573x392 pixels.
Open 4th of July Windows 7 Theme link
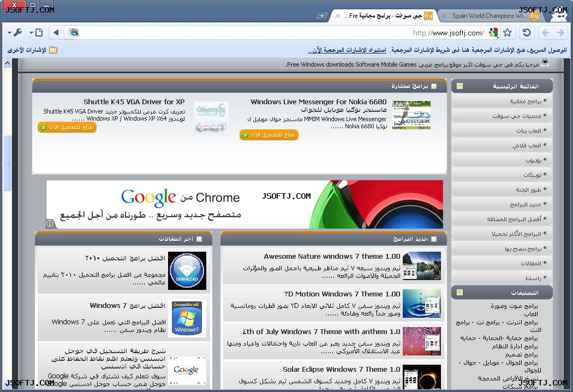(x=321, y=331)
